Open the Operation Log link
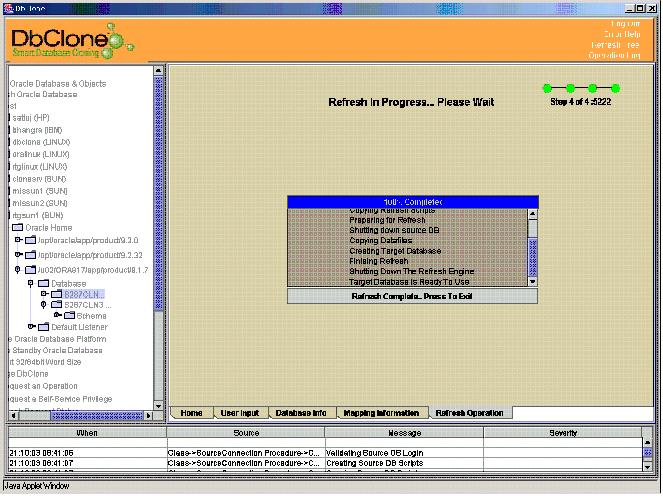 (x=614, y=55)
